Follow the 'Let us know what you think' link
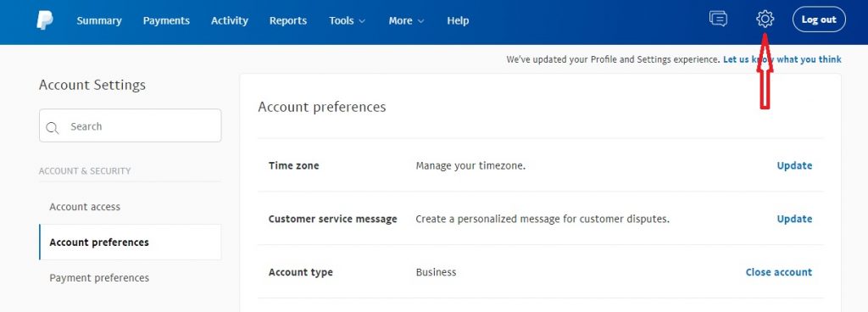The height and width of the screenshot is (312, 868). (782, 59)
